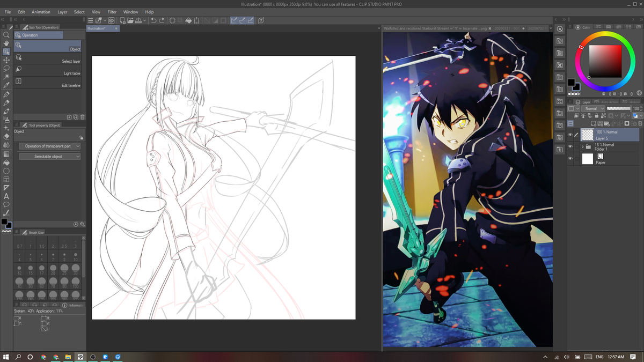The height and width of the screenshot is (362, 644).
Task: Switch to the Auto Action tab
Action: pyautogui.click(x=606, y=102)
